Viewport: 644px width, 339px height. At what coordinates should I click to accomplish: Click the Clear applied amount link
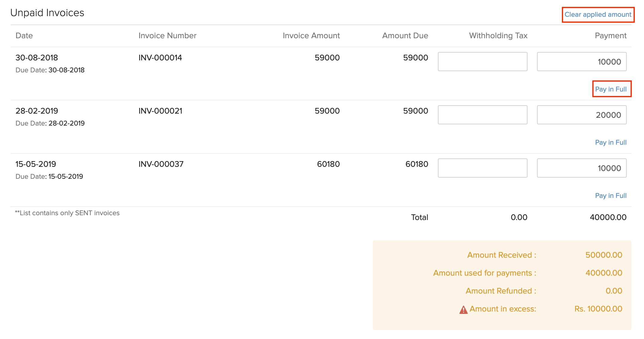point(598,15)
